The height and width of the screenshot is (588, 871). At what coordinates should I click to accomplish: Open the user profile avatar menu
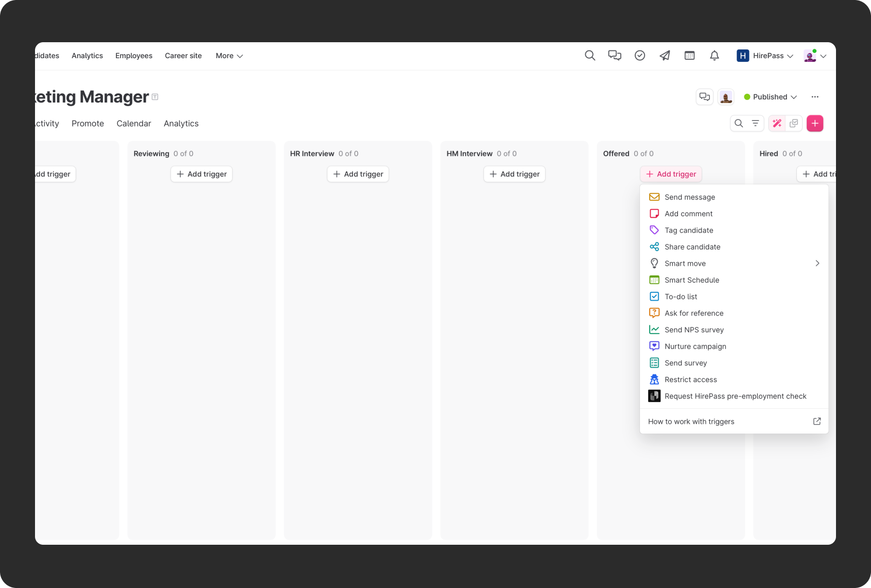pyautogui.click(x=815, y=56)
